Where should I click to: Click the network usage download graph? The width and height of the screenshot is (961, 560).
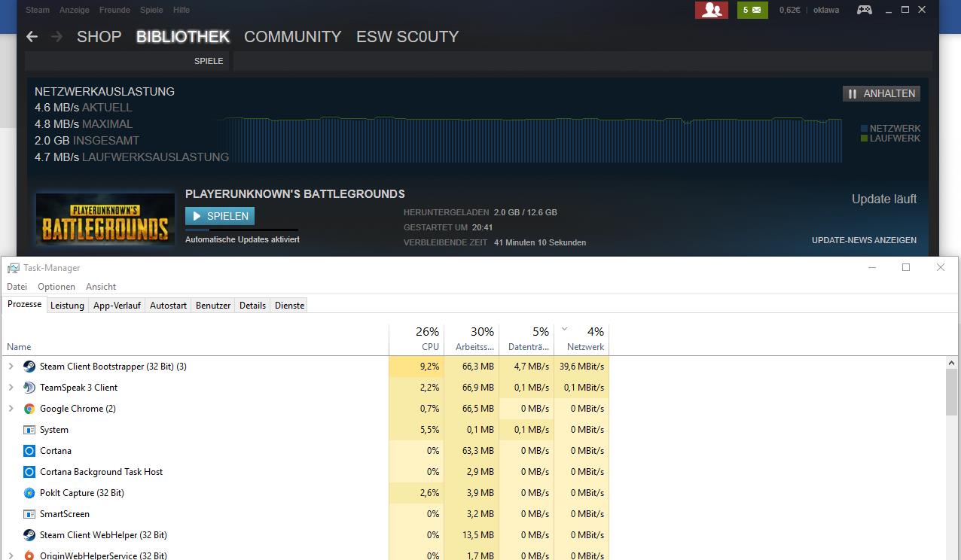pyautogui.click(x=529, y=139)
